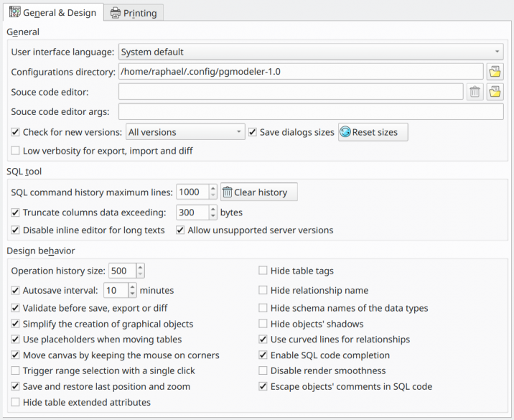Click the folder icon beside Souce code editor
This screenshot has width=514, height=420.
[x=495, y=92]
